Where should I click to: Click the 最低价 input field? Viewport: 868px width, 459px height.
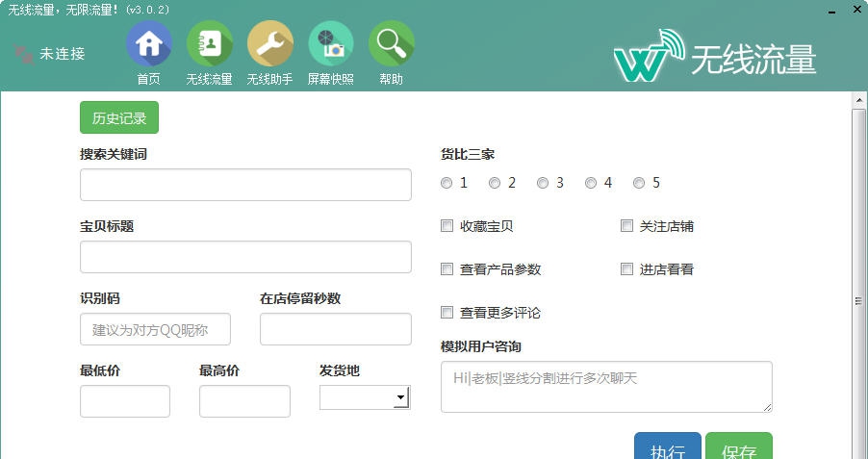(124, 401)
